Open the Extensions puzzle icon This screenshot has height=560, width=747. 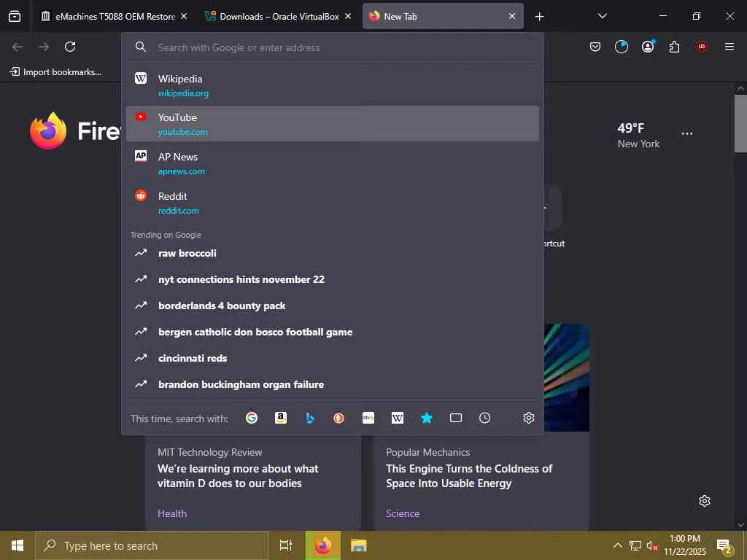(674, 47)
